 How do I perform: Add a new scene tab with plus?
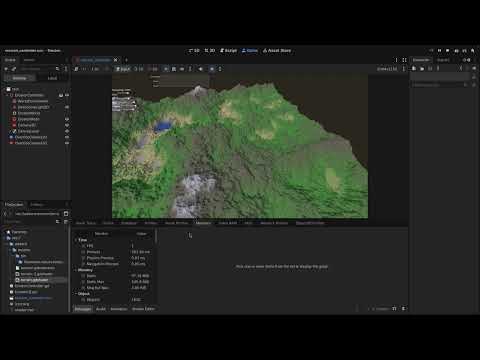click(126, 60)
